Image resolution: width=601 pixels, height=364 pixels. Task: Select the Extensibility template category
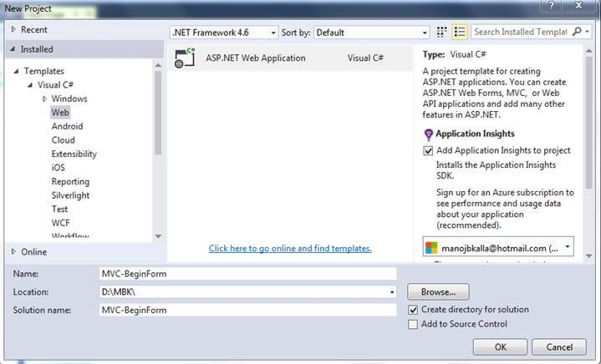tap(74, 154)
